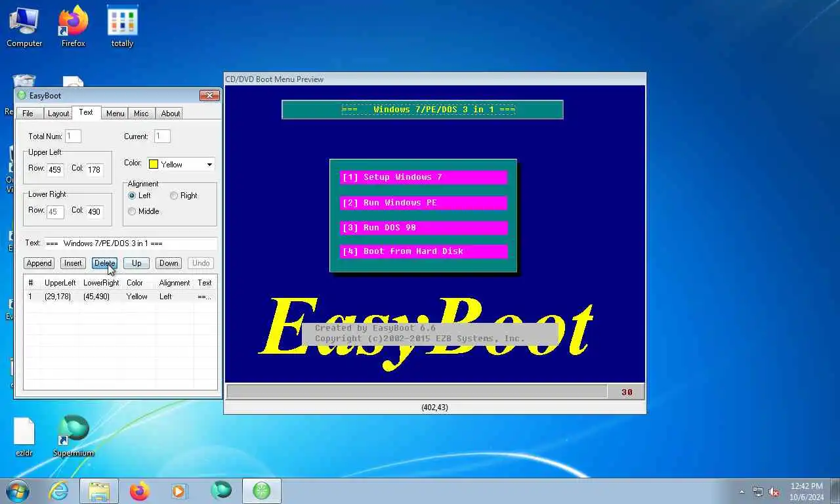Click the red 30 countdown value
This screenshot has width=840, height=504.
pyautogui.click(x=627, y=392)
